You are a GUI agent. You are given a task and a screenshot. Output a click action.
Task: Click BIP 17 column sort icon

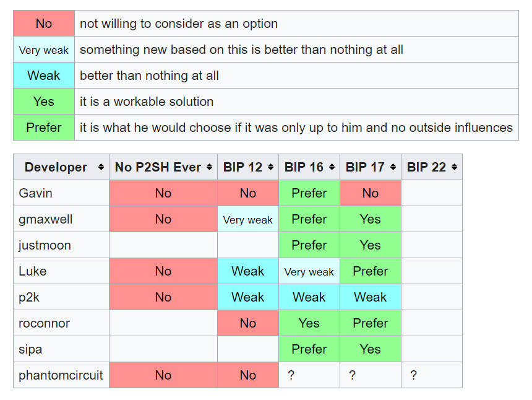[x=393, y=167]
